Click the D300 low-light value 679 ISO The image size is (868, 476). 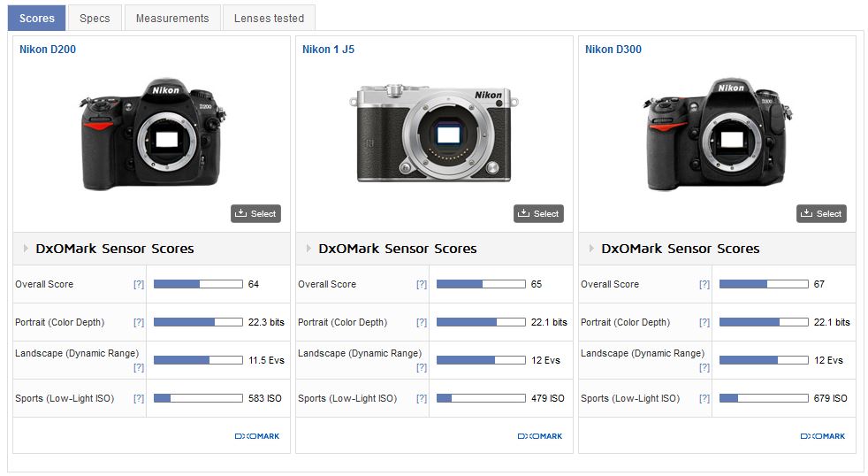point(830,398)
